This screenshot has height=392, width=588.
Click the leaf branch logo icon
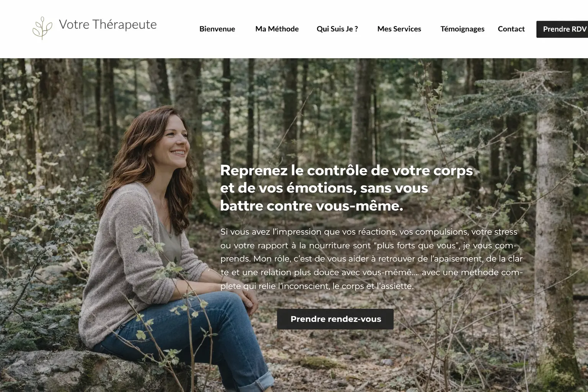[42, 28]
